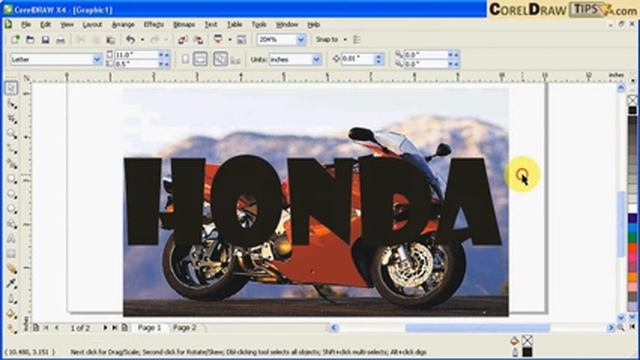Image resolution: width=640 pixels, height=360 pixels.
Task: Open the Snap Options icon next to Snap to
Action: (x=357, y=40)
